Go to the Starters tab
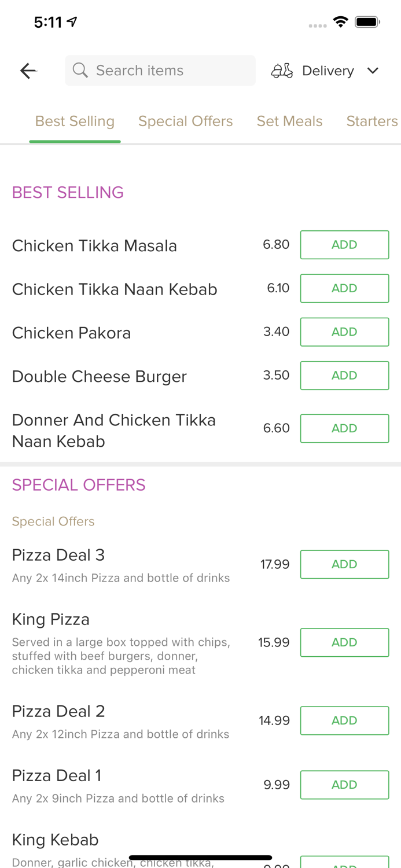 [371, 121]
